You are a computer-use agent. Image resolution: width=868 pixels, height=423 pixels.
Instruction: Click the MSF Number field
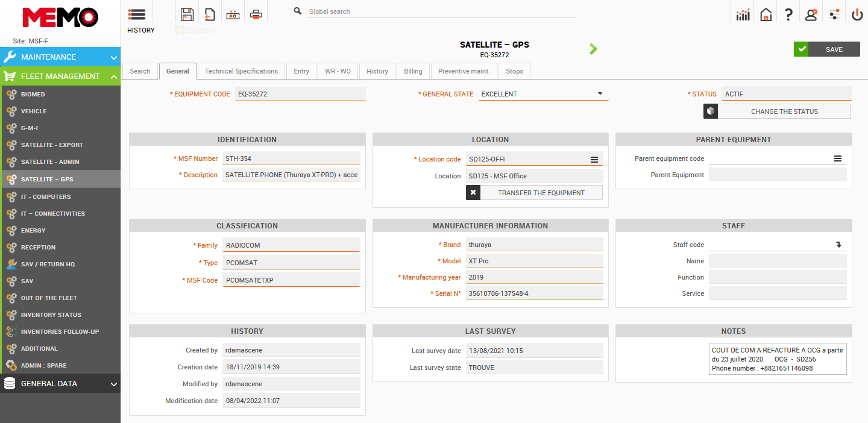coord(291,158)
